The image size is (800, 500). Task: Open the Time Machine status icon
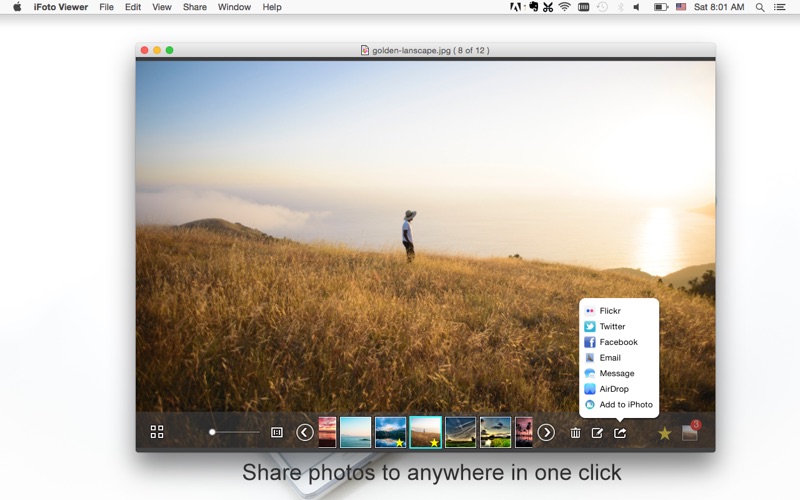coord(603,7)
